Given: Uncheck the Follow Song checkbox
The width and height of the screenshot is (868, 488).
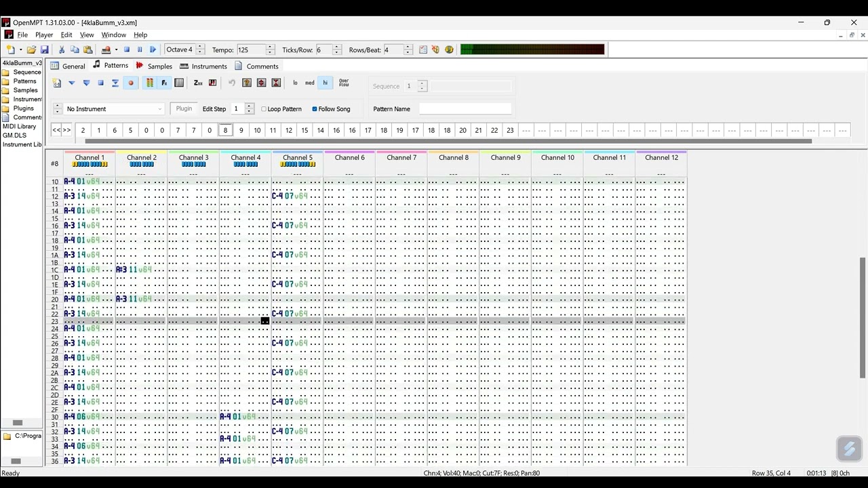Looking at the screenshot, I should click(x=315, y=109).
